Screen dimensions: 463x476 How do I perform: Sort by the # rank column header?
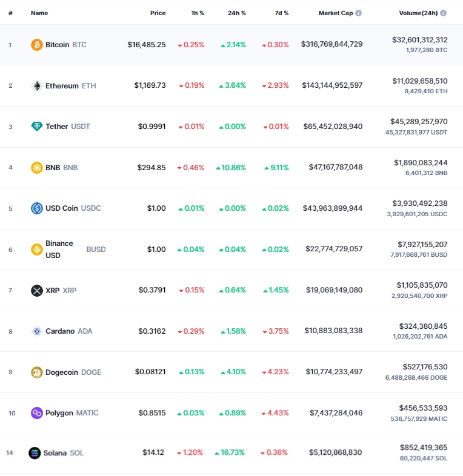tap(11, 13)
